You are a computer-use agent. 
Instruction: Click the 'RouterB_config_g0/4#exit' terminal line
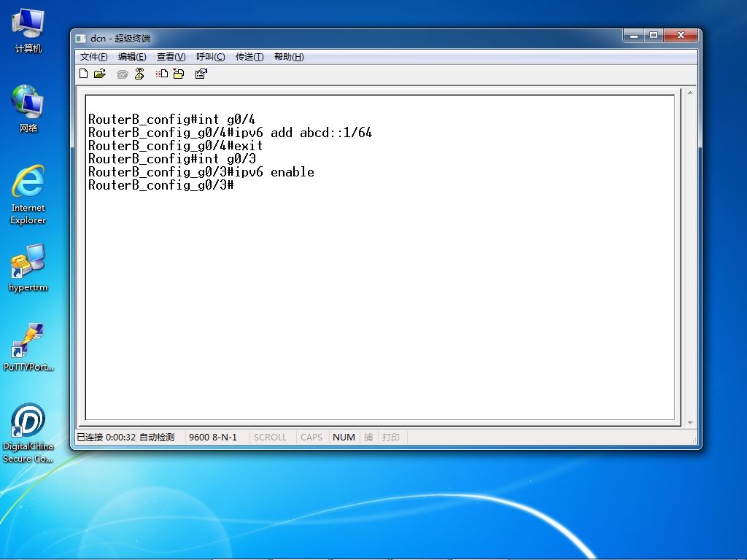pos(175,146)
